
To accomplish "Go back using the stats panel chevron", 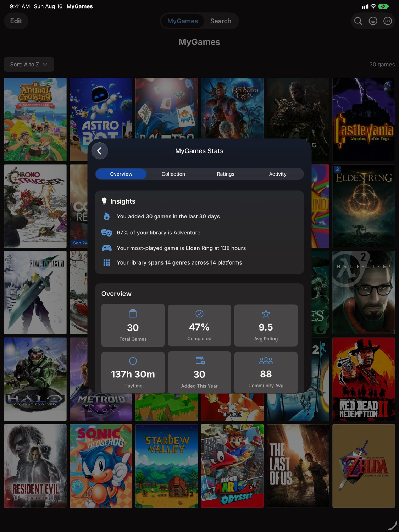I will pyautogui.click(x=100, y=151).
